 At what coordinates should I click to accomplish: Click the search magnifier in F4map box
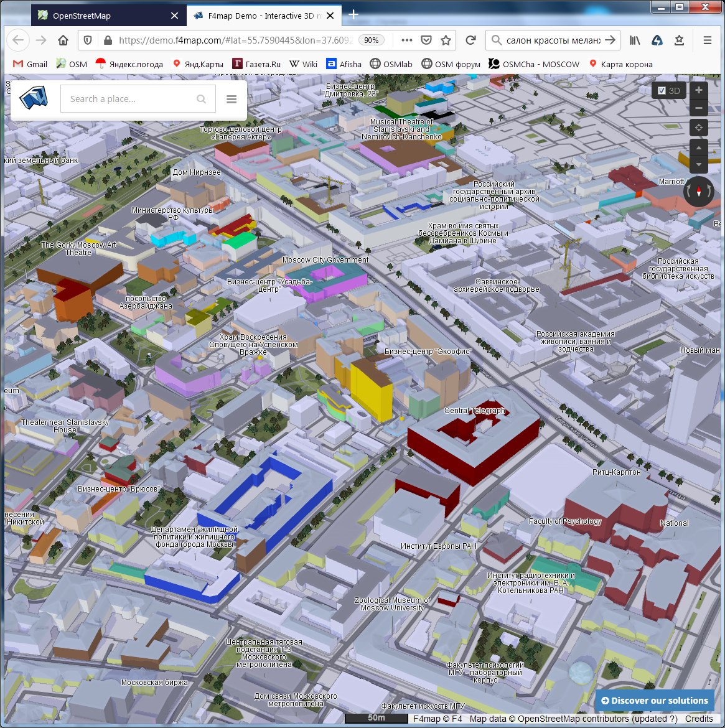pyautogui.click(x=201, y=99)
